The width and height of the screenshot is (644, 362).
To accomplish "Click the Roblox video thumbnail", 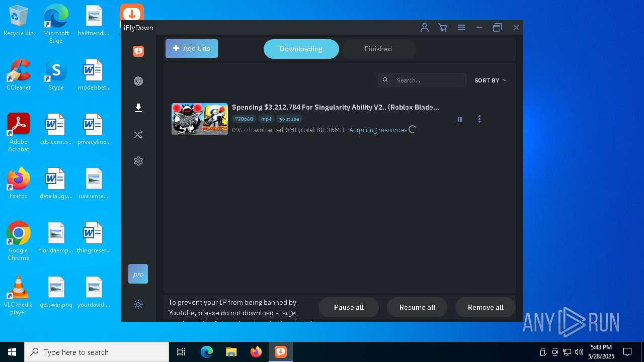I will (x=200, y=119).
